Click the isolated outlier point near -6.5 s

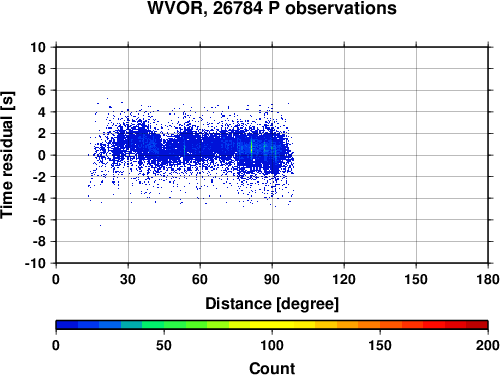pos(100,226)
